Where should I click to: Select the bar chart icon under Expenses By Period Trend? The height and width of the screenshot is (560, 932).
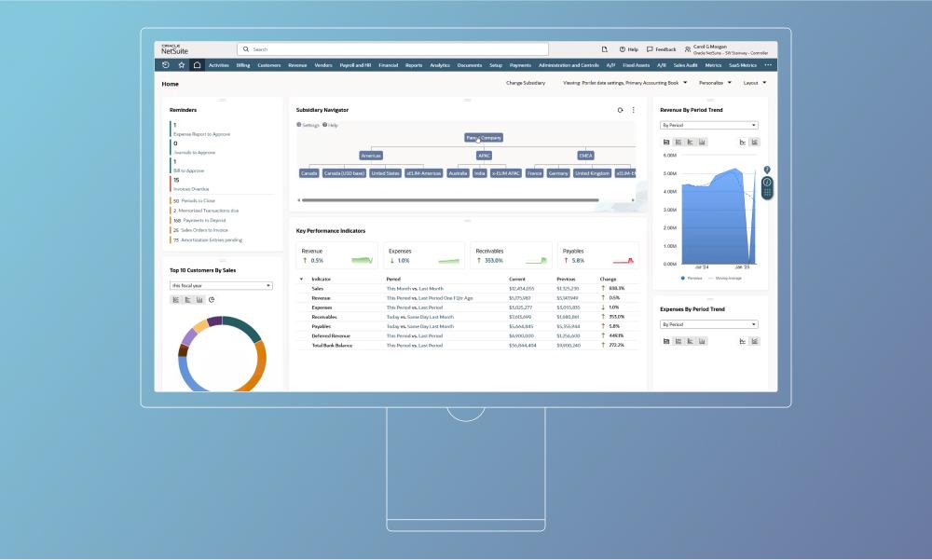pyautogui.click(x=678, y=340)
